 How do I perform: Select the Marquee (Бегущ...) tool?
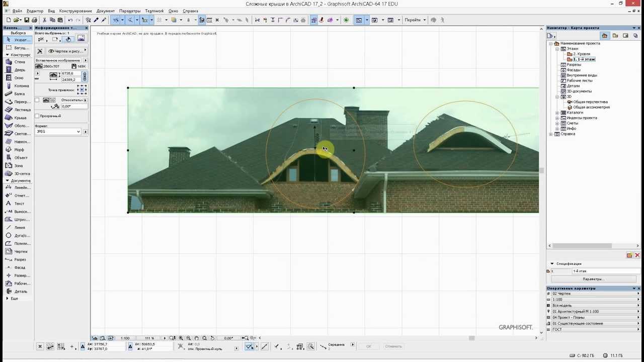[17, 48]
